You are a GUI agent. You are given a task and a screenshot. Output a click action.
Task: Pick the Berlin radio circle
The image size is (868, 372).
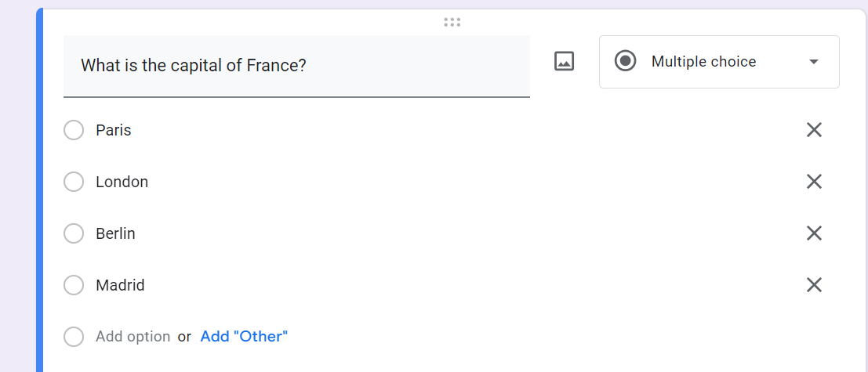(74, 233)
